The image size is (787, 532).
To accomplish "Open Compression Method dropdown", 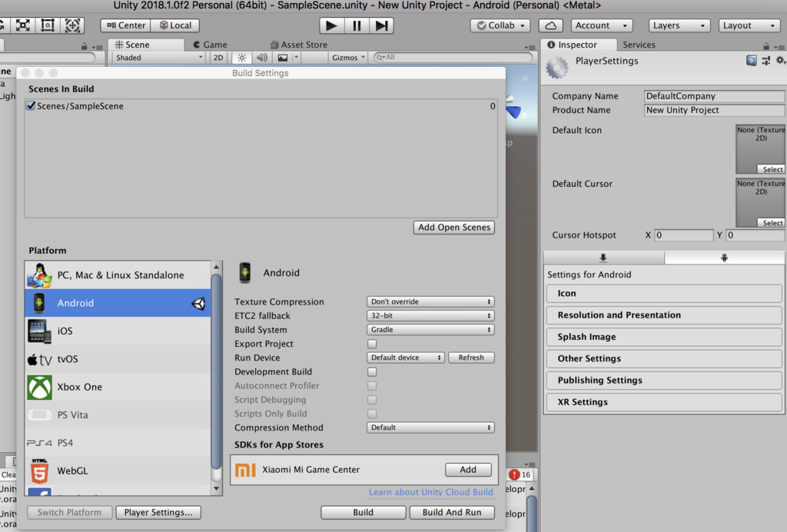I will tap(430, 427).
